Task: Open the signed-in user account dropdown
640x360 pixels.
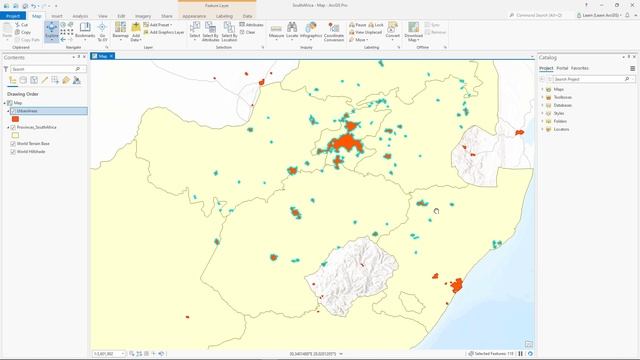Action: [x=599, y=15]
